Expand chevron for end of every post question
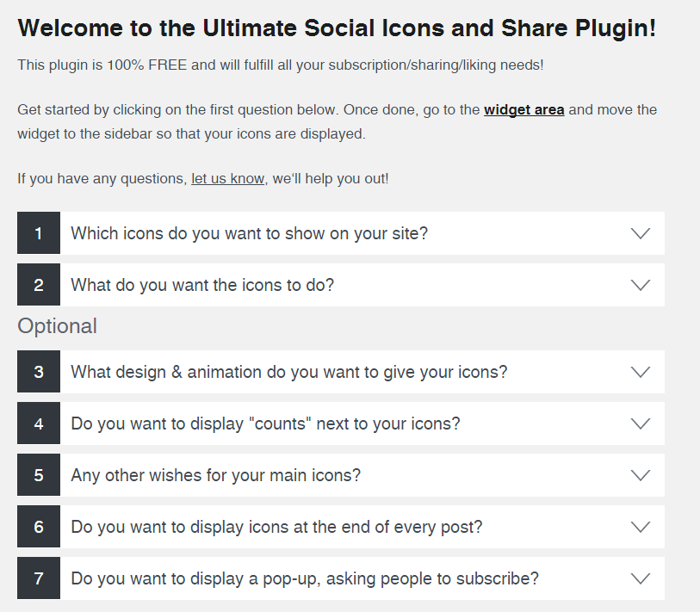Screen dimensions: 700x612 coord(640,527)
